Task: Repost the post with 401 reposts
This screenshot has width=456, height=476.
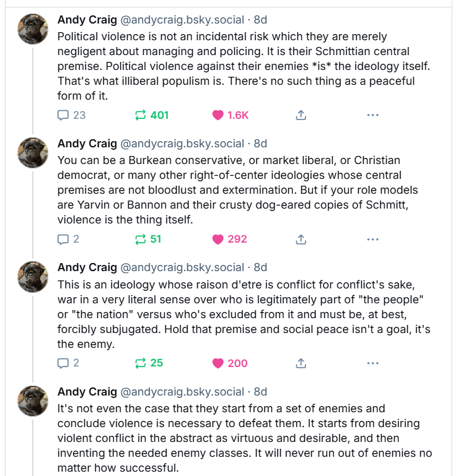Action: [152, 115]
